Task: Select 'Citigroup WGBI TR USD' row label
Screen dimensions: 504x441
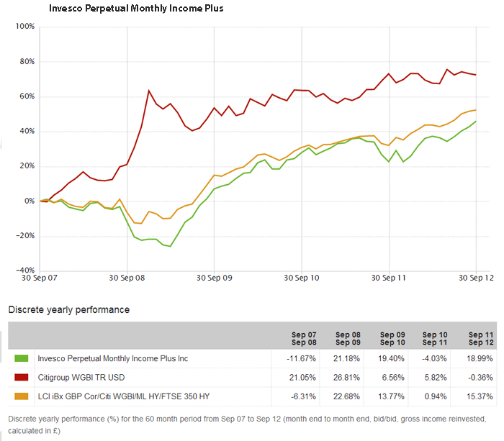Action: click(81, 378)
